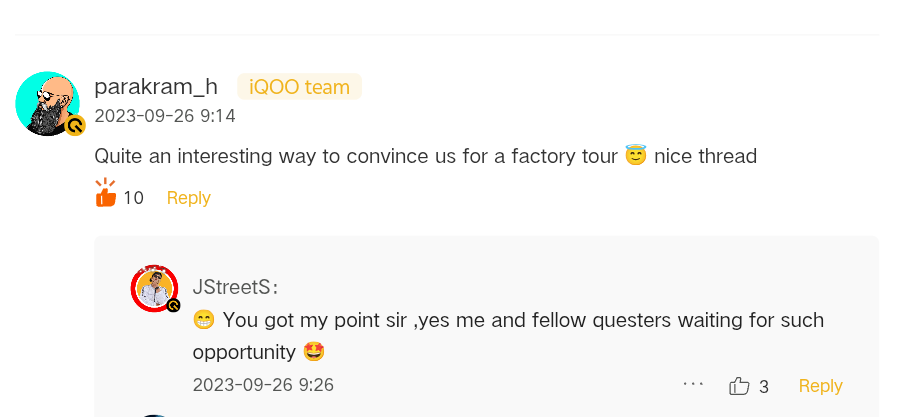
Task: Click the 2023-09-26 9:26 reply timestamp
Action: pyautogui.click(x=263, y=385)
